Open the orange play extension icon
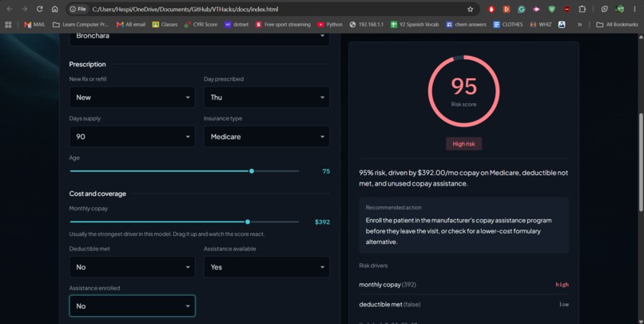The image size is (644, 324). [x=507, y=9]
